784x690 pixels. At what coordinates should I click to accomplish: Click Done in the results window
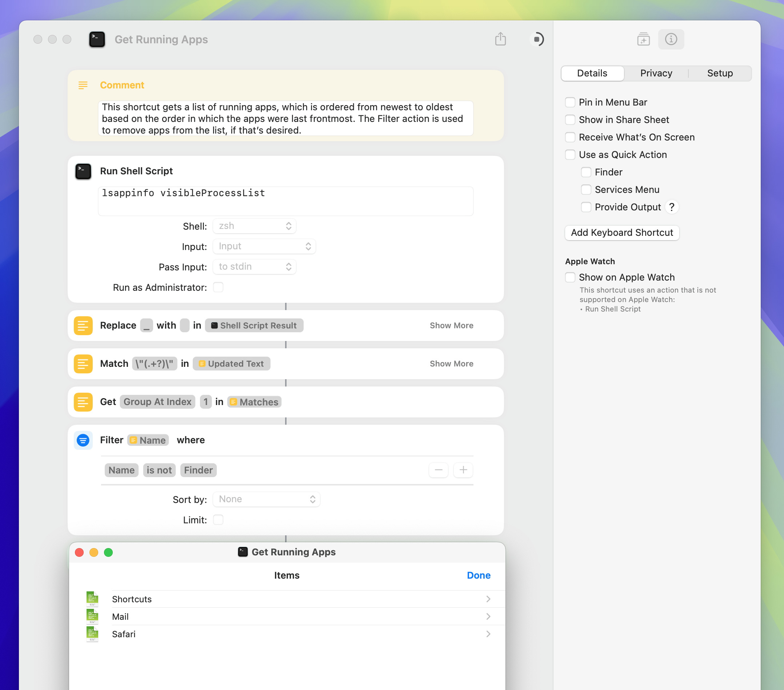point(478,575)
